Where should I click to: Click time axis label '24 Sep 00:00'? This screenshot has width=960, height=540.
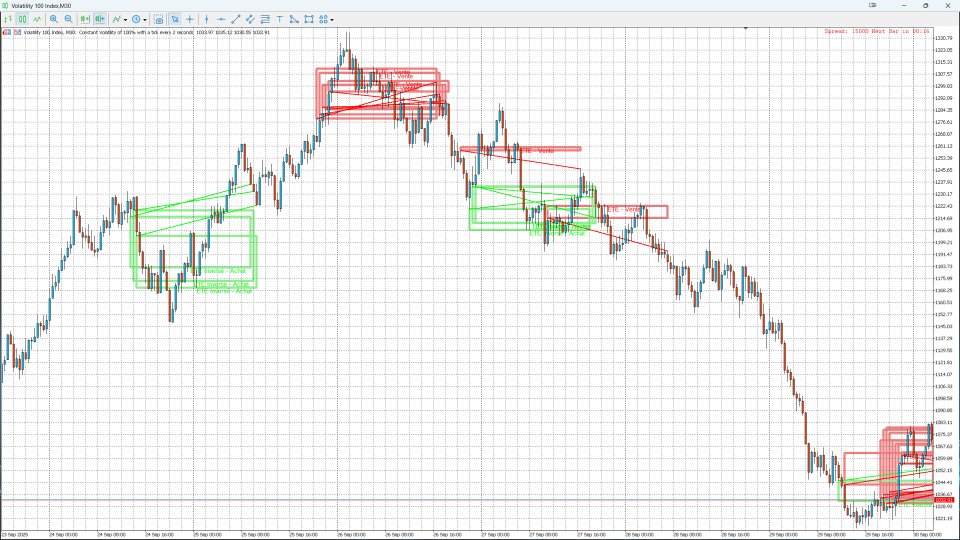click(63, 534)
